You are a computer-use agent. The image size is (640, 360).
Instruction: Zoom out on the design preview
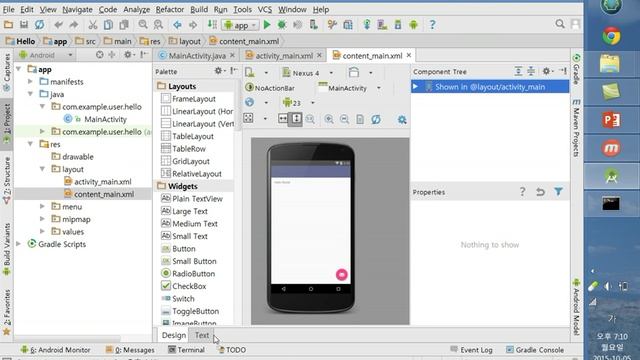[344, 119]
